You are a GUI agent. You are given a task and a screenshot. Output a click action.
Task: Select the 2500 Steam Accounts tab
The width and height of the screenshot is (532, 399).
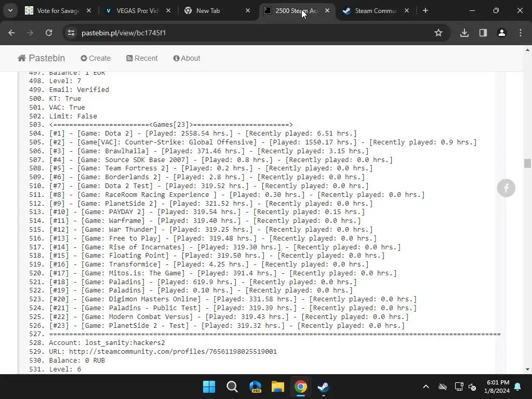297,10
